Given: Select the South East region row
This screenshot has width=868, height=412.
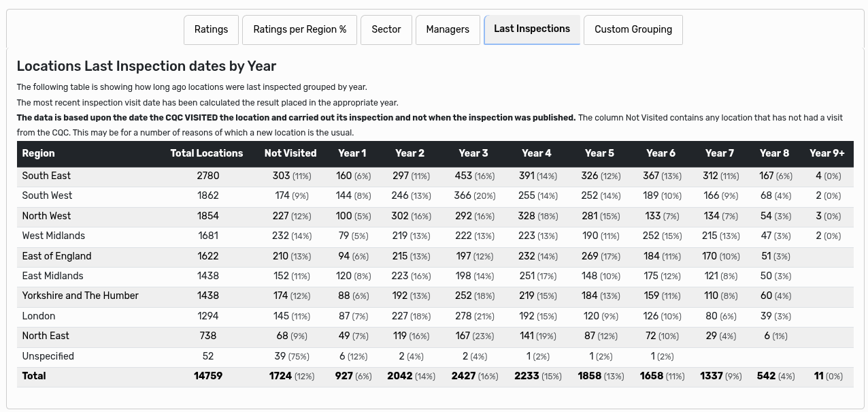Looking at the screenshot, I should tap(46, 176).
